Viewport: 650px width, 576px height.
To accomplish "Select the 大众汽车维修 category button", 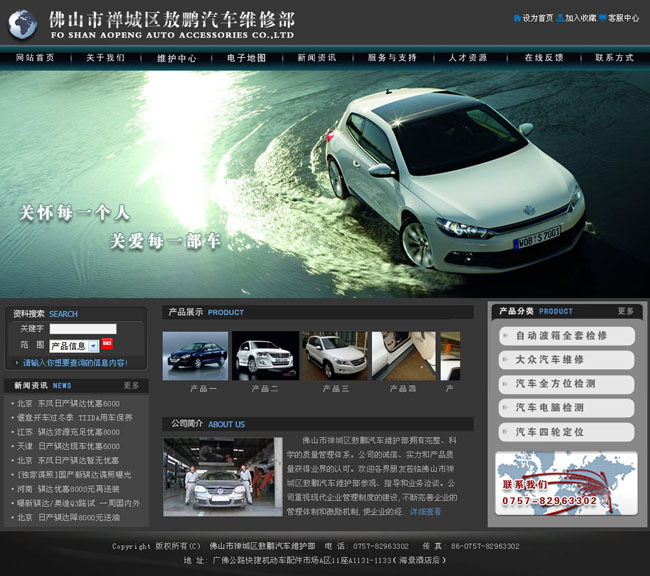I will tap(567, 360).
